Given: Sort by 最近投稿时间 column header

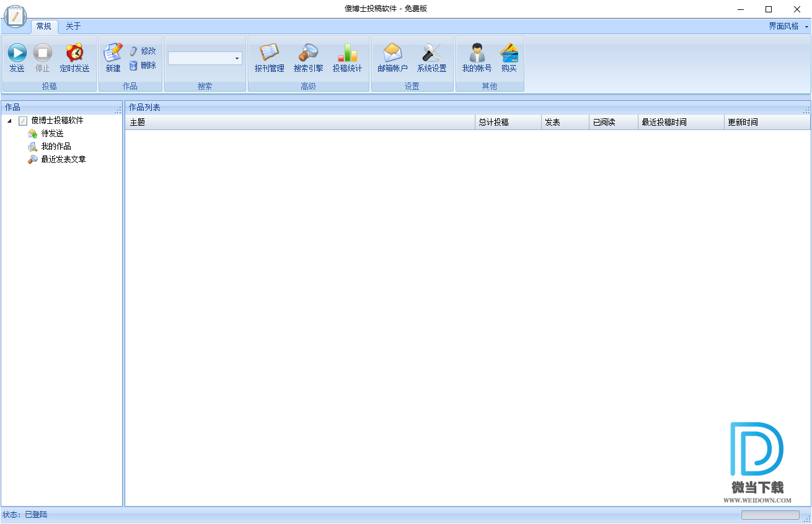Looking at the screenshot, I should 681,123.
